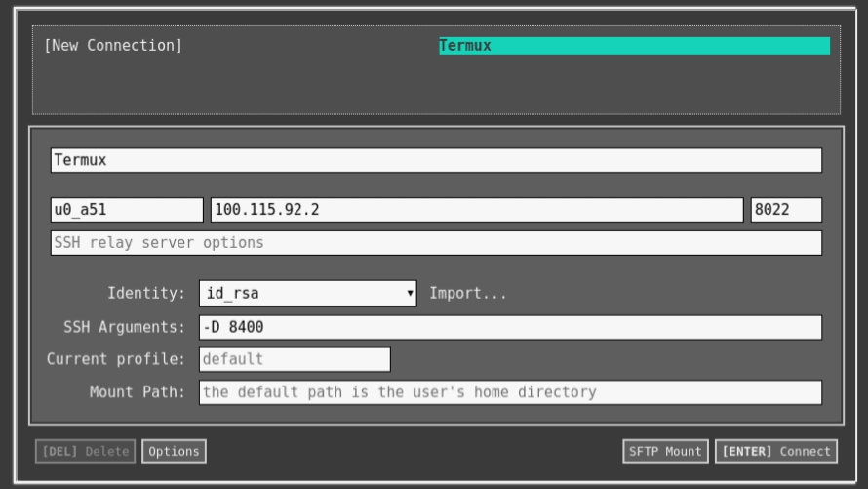Edit the connection name field containing Termux
The image size is (868, 489).
point(436,160)
